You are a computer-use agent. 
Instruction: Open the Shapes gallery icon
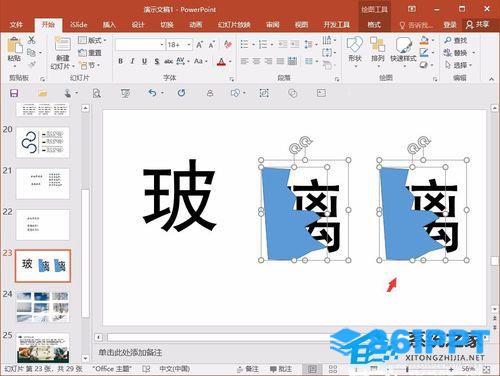[355, 45]
